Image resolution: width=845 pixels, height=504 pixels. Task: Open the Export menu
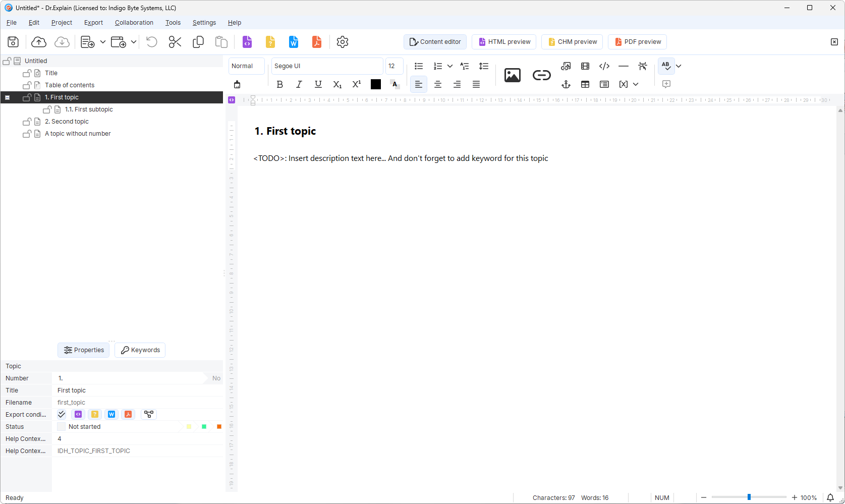tap(93, 23)
